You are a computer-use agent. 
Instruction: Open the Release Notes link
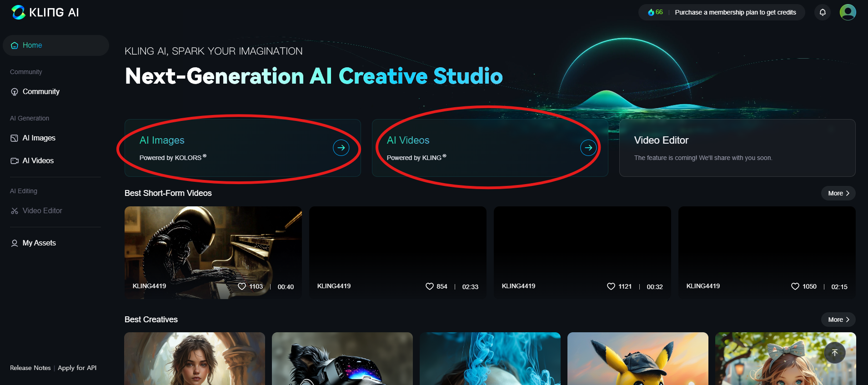(30, 368)
